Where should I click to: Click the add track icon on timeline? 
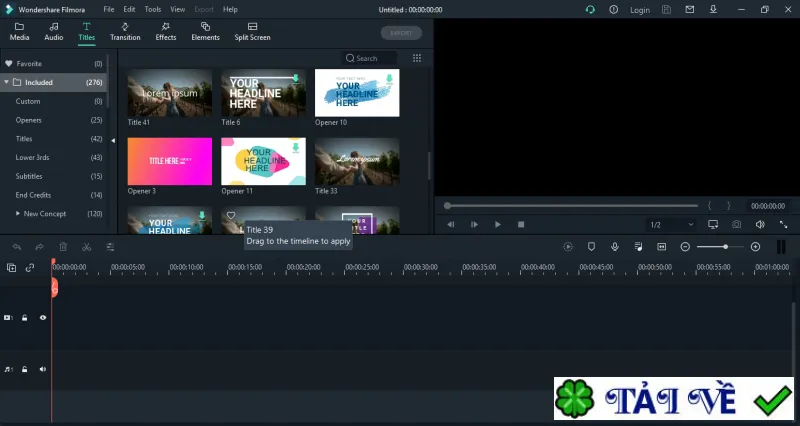(x=11, y=267)
